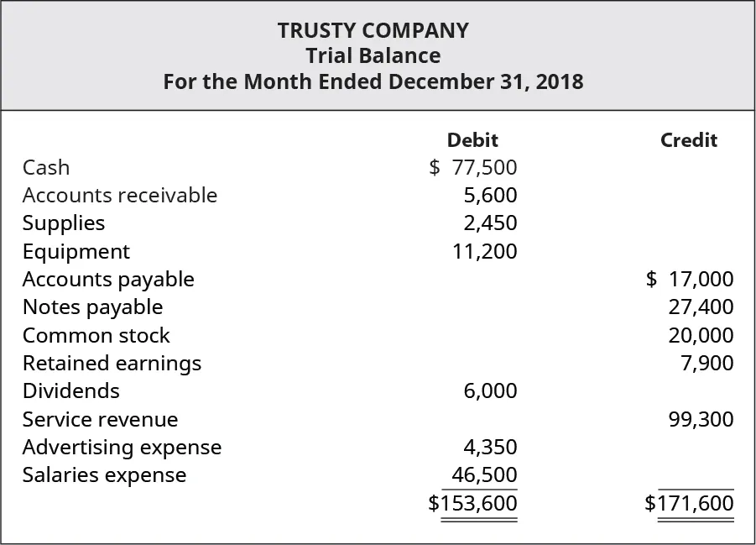Click the Trusty Company title
Viewport: 756px width, 545px height.
tap(373, 31)
